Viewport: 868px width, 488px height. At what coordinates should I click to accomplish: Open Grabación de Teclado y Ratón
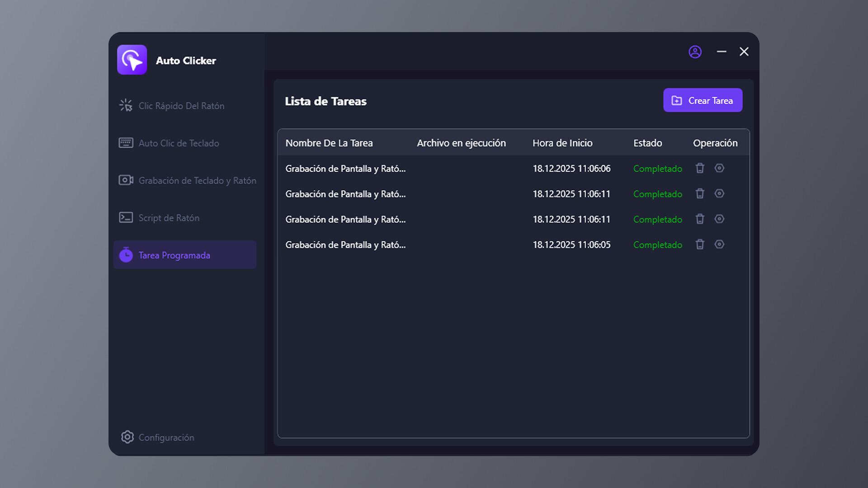click(197, 180)
